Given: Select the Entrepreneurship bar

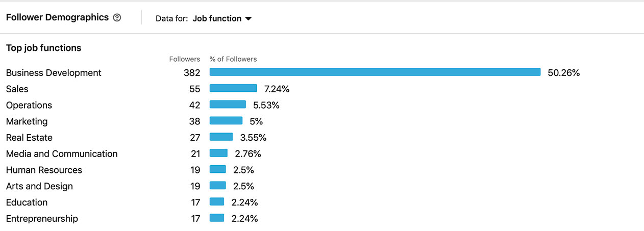Looking at the screenshot, I should [217, 218].
